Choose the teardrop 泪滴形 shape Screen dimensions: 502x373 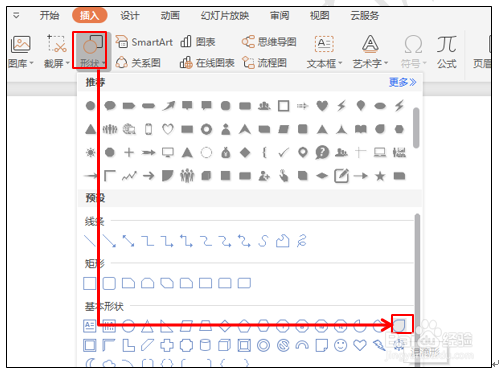399,325
